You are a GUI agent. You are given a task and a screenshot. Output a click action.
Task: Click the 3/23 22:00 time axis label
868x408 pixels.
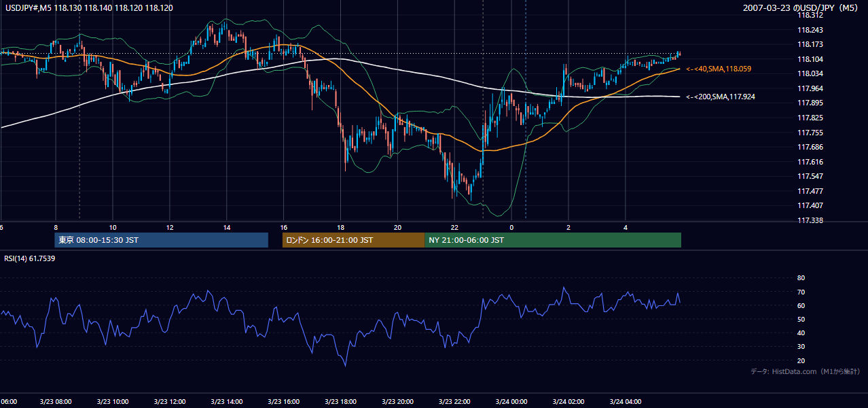pyautogui.click(x=455, y=402)
